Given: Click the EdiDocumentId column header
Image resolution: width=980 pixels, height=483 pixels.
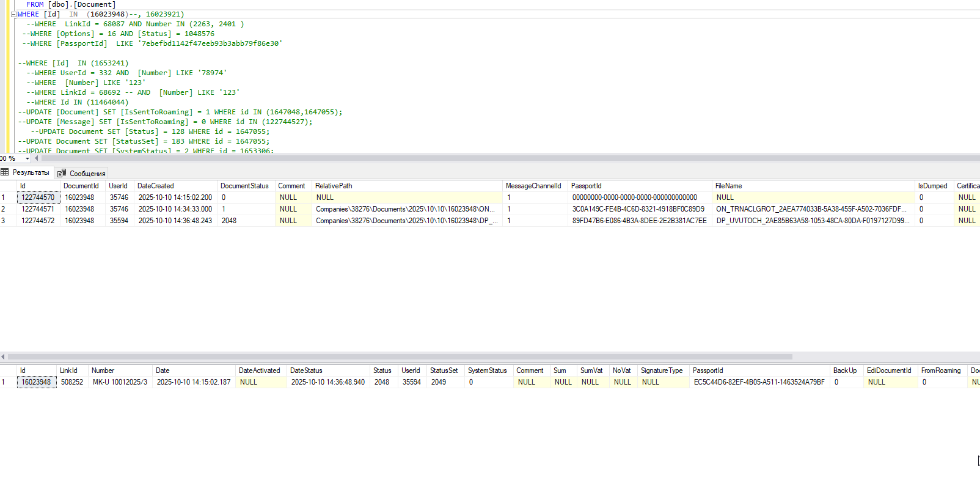Looking at the screenshot, I should [x=889, y=371].
